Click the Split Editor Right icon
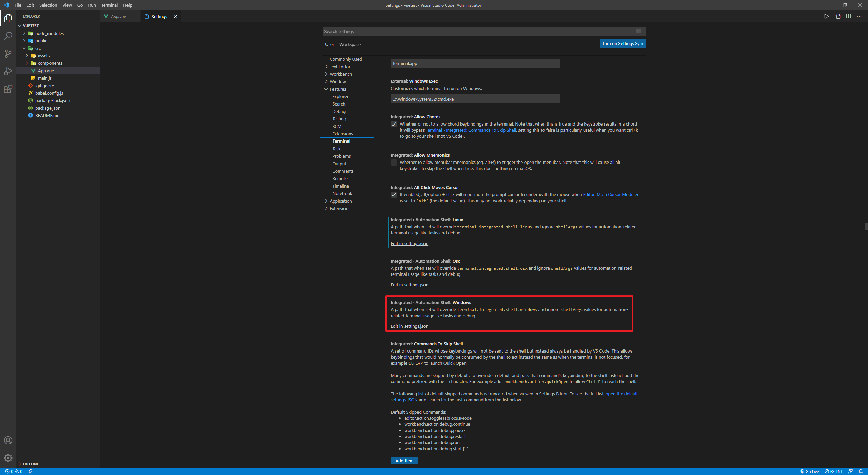The image size is (868, 475). pos(848,16)
